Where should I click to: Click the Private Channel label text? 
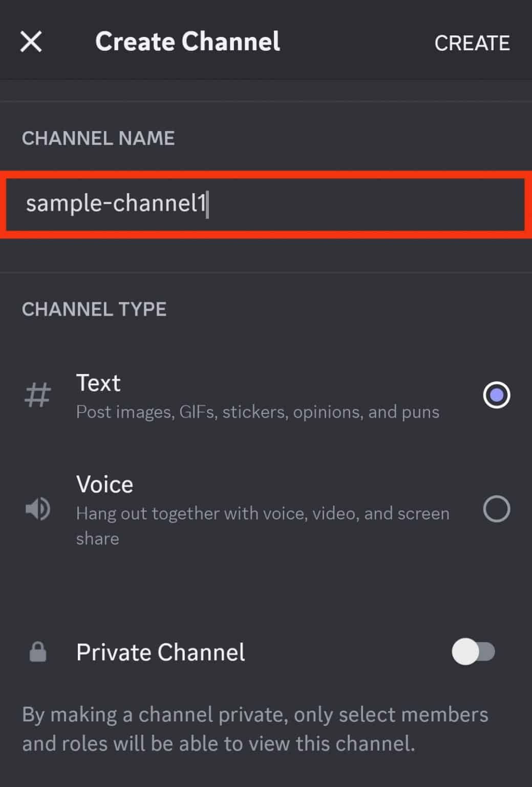[x=161, y=652]
